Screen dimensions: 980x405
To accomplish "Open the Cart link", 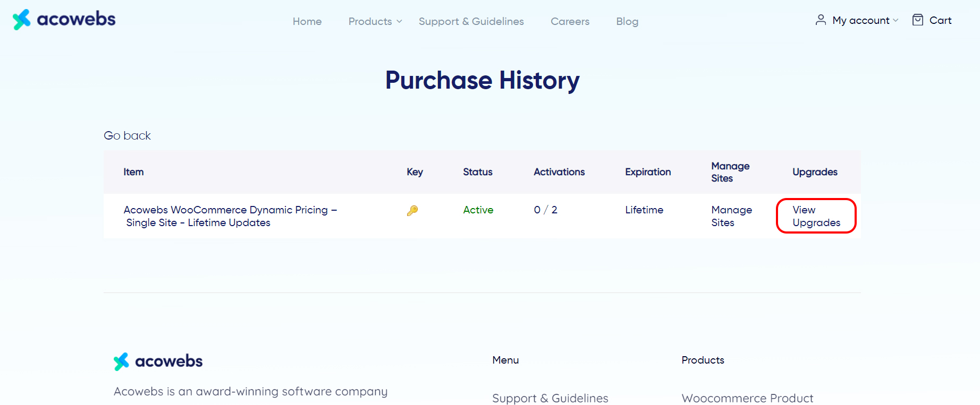I will [940, 20].
